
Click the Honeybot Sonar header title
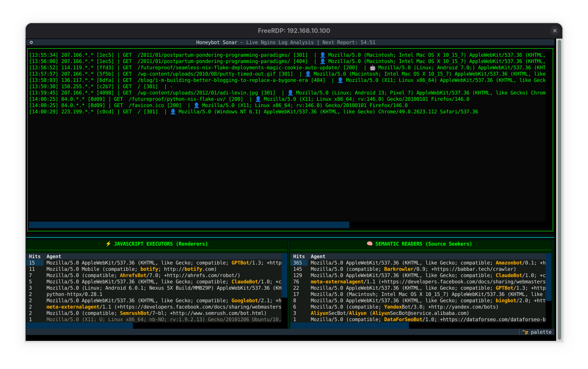point(216,42)
